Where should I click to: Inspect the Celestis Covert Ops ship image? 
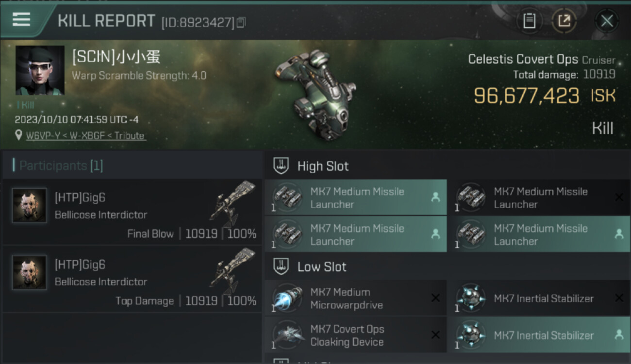(x=315, y=95)
